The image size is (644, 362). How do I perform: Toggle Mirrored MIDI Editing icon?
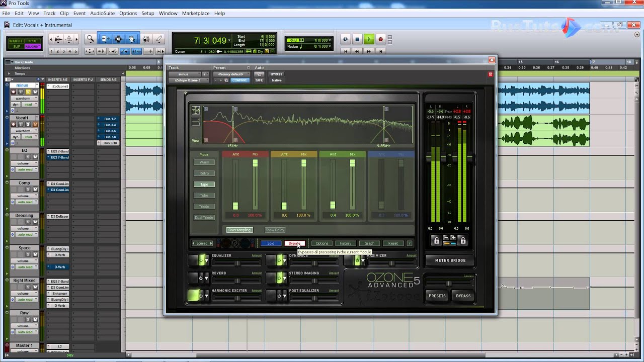(113, 51)
